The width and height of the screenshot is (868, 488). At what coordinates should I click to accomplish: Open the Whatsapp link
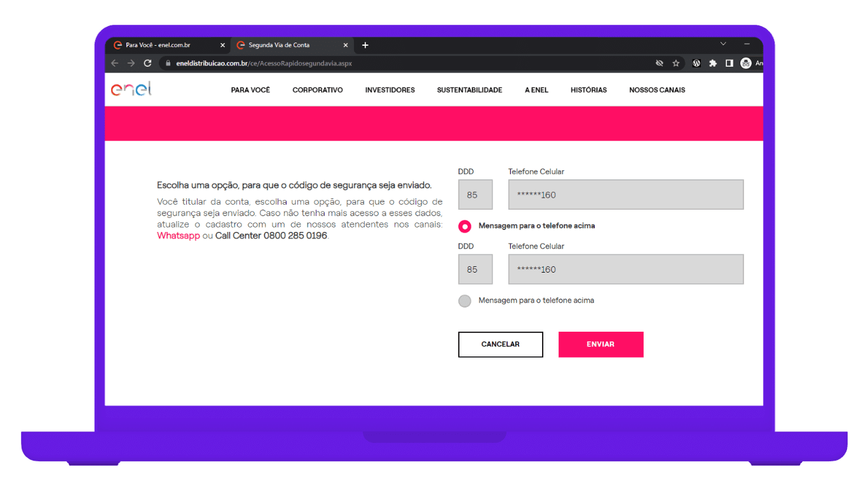tap(179, 236)
